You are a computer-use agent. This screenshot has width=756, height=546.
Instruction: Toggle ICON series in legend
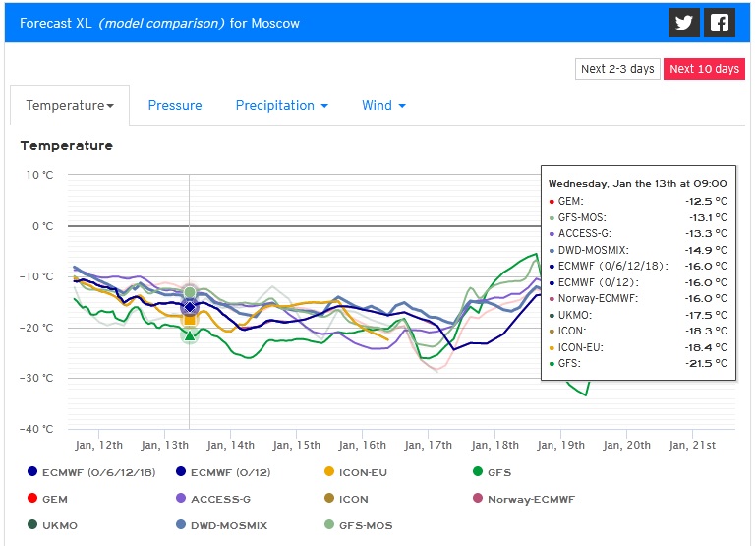click(346, 499)
